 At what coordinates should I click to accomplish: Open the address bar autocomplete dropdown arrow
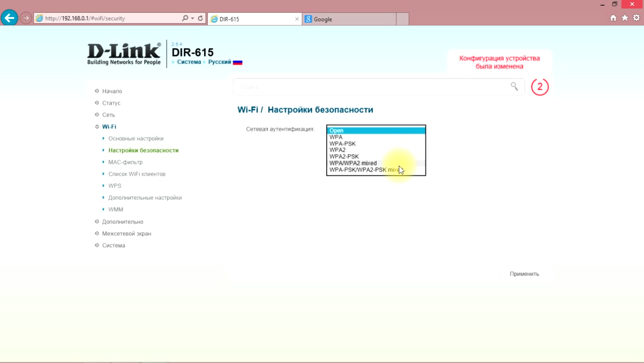coord(193,18)
